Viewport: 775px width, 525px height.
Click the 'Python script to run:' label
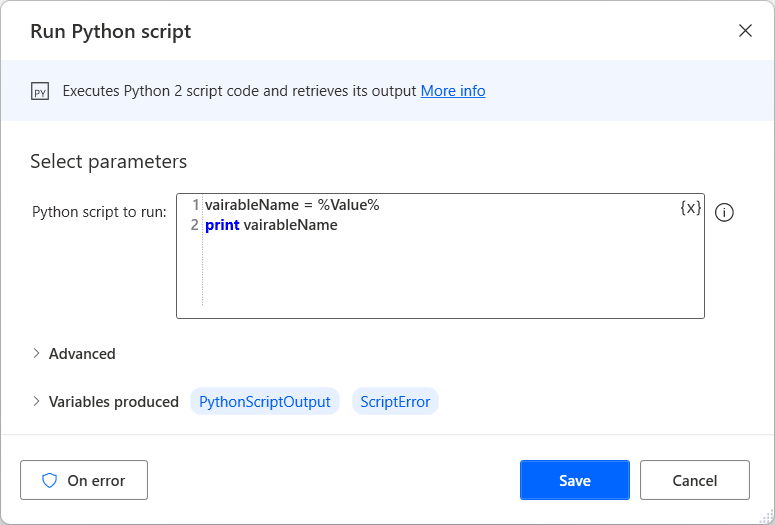coord(99,212)
